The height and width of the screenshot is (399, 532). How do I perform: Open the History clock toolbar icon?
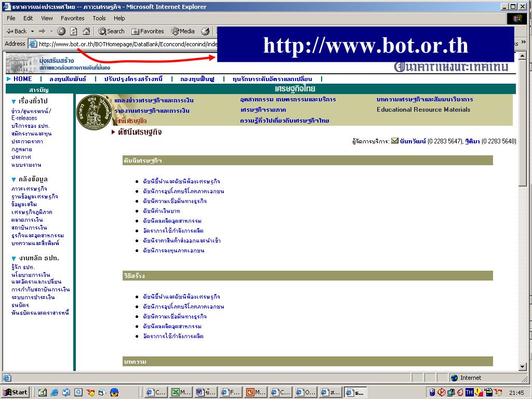pyautogui.click(x=205, y=31)
